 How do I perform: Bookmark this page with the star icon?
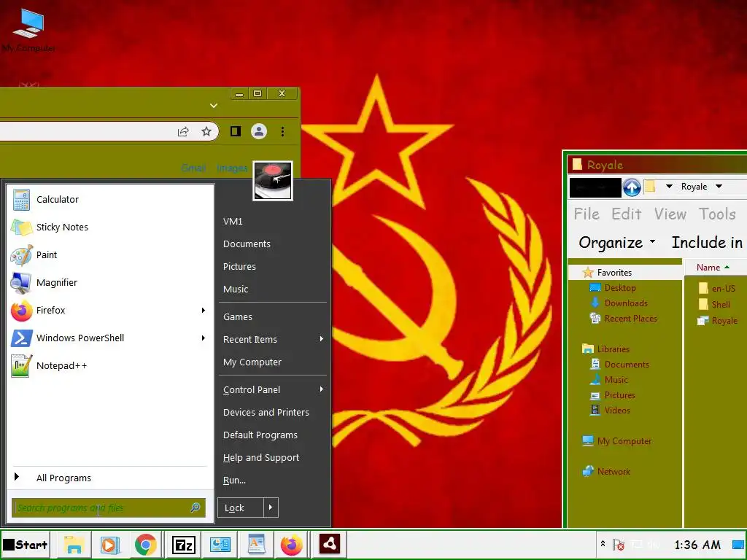(206, 131)
